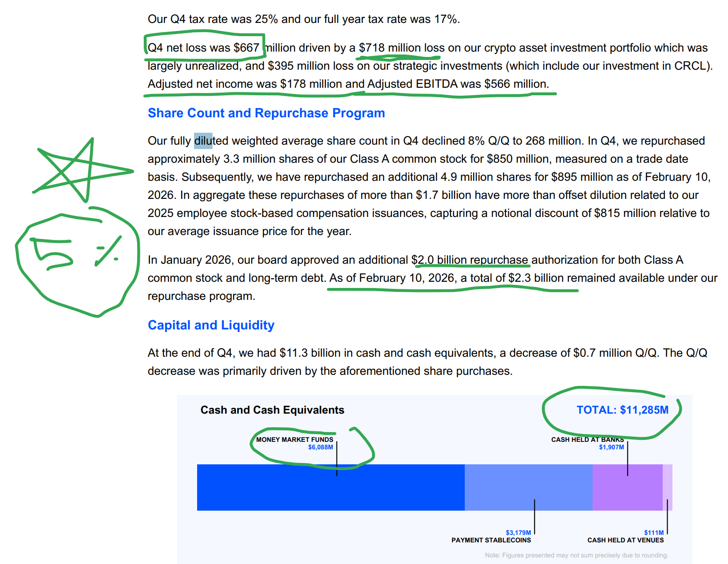Click the $6,088M money market value
Image resolution: width=728 pixels, height=564 pixels.
click(x=321, y=447)
